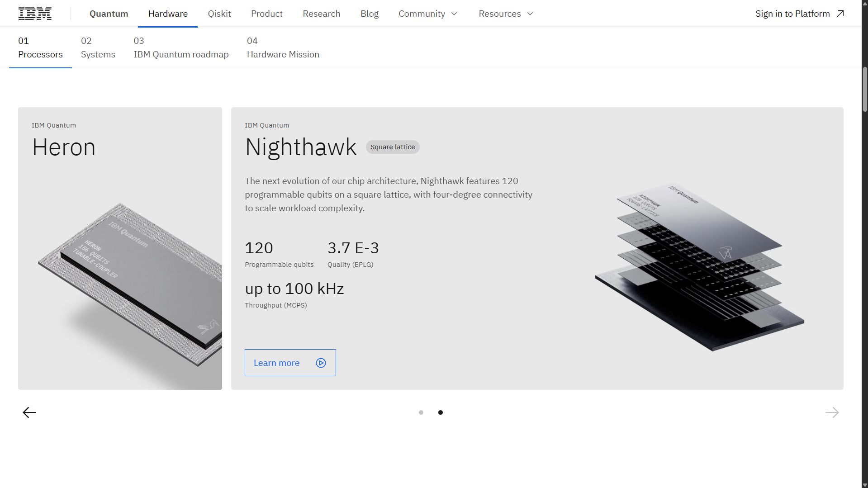This screenshot has height=488, width=868.
Task: Click Sign in to Platform
Action: (800, 14)
